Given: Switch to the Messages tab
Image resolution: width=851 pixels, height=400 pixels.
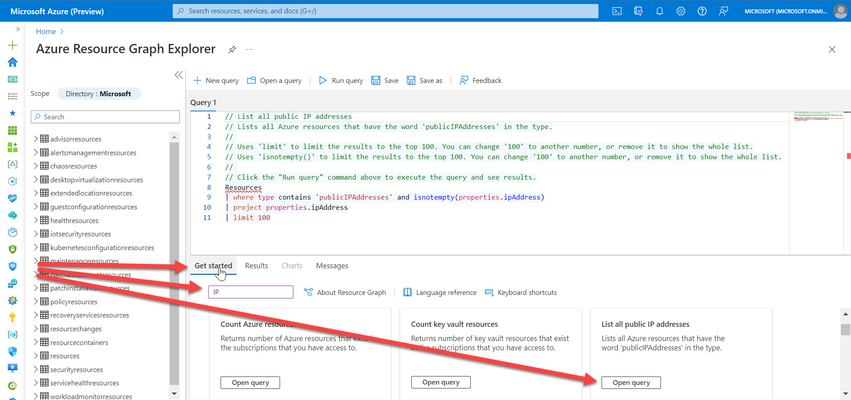Looking at the screenshot, I should (x=332, y=265).
